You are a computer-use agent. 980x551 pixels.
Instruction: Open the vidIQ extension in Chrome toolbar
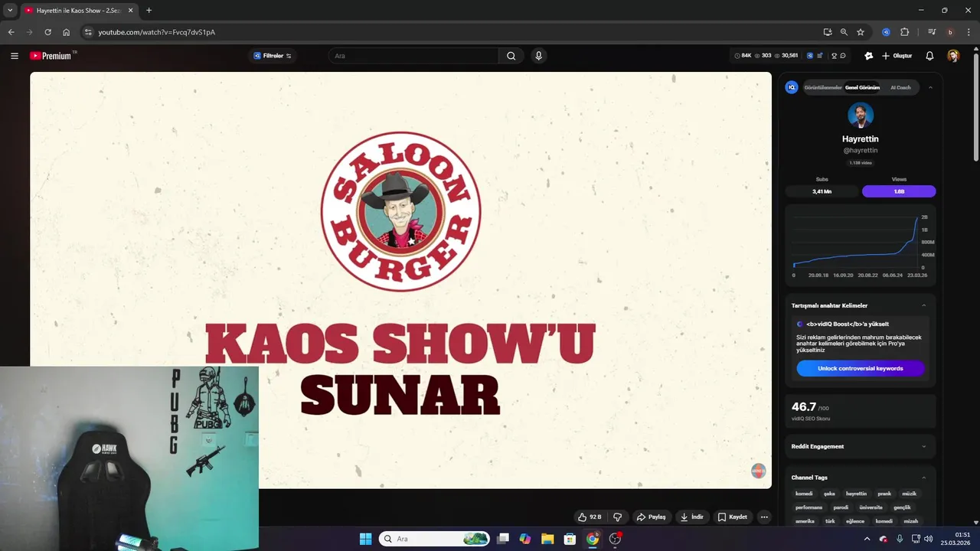(886, 32)
